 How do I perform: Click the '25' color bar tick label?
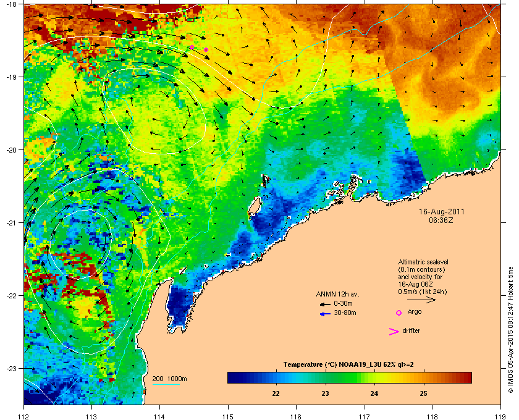pyautogui.click(x=423, y=393)
